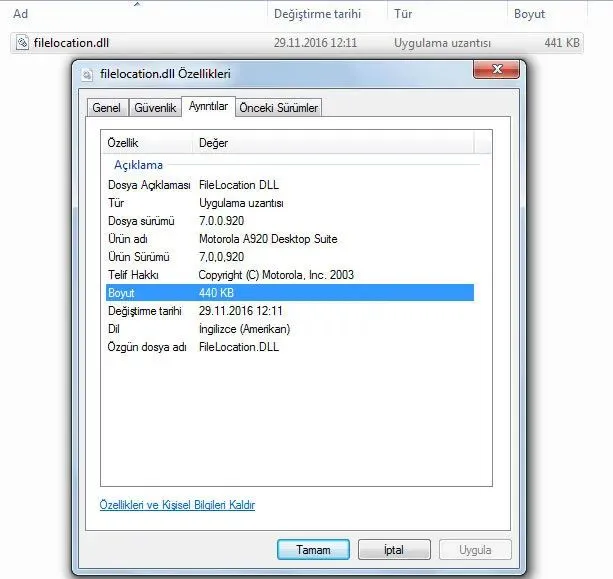Select the Telif Hakkı property row
This screenshot has width=613, height=579.
[289, 275]
